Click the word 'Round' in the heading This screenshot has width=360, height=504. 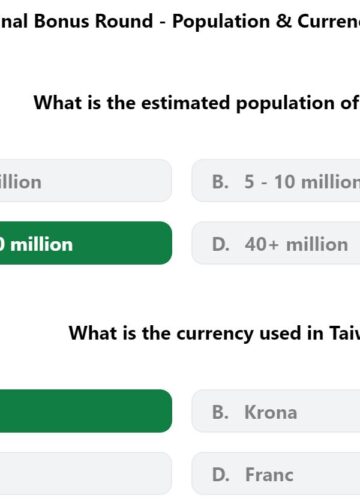click(124, 21)
